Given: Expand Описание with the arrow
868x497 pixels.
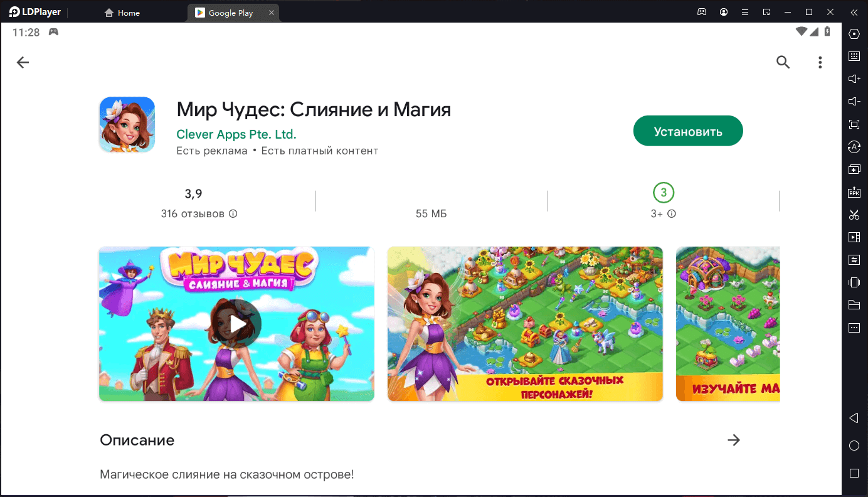Looking at the screenshot, I should point(734,440).
